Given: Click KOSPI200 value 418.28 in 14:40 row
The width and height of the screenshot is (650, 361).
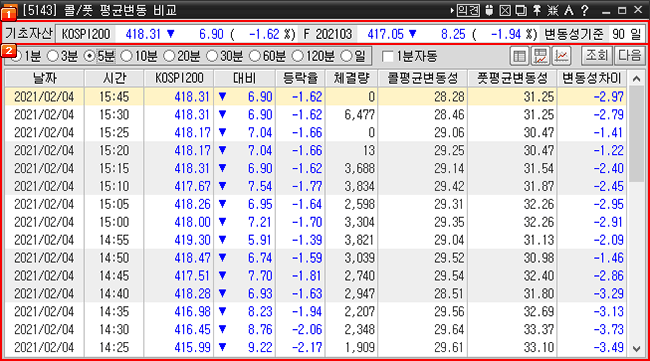Looking at the screenshot, I should coord(192,294).
